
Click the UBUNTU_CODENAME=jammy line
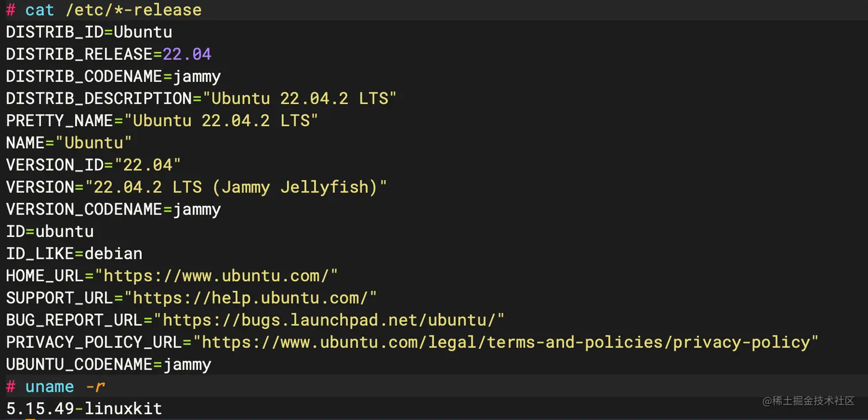point(108,364)
